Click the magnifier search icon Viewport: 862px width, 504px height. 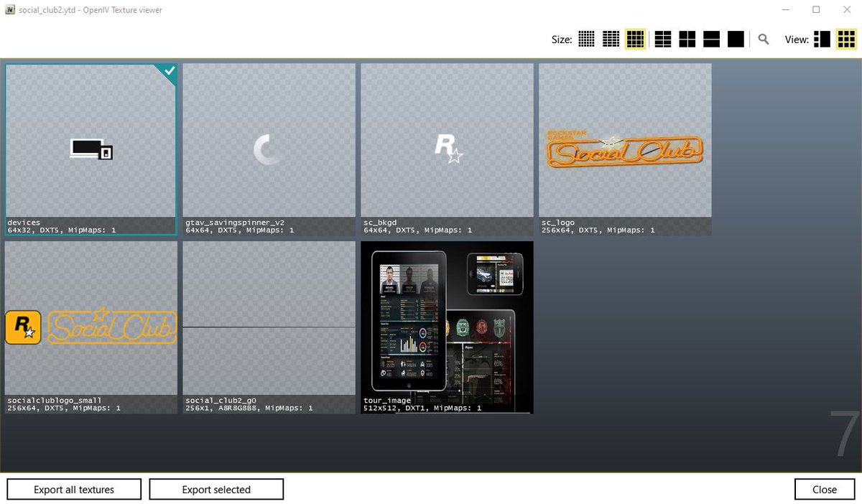tap(764, 39)
